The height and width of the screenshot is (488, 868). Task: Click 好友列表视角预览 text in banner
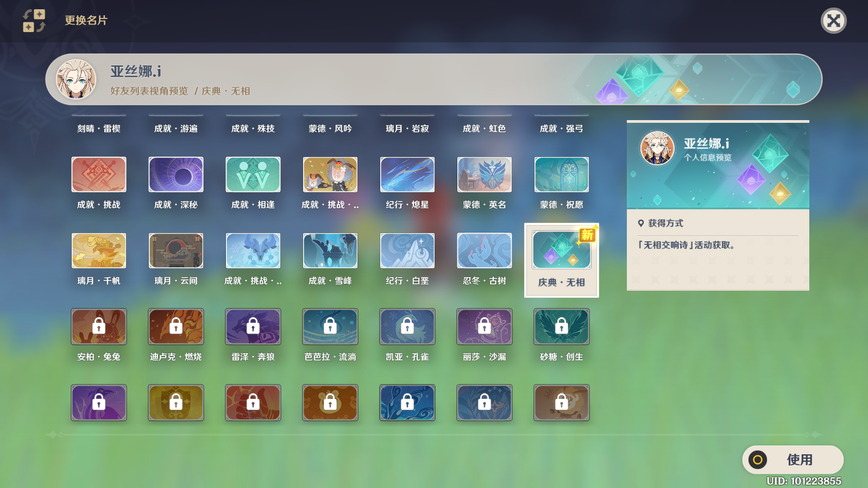[149, 91]
